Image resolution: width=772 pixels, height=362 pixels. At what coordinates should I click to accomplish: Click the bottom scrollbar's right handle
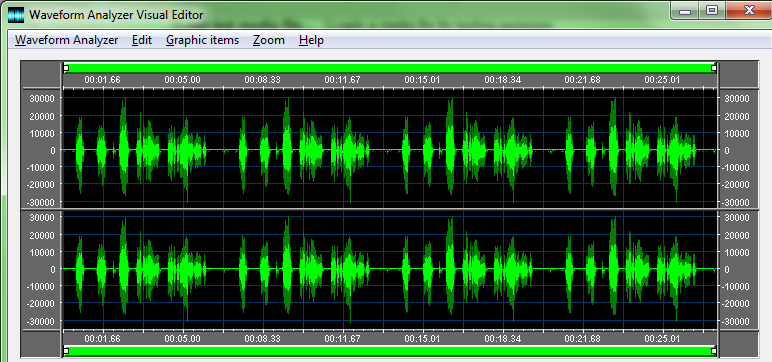714,351
